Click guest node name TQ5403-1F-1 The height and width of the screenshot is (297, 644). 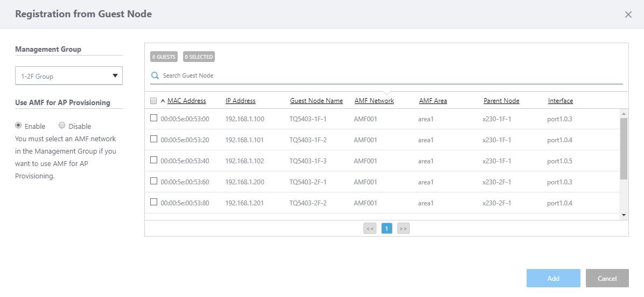pyautogui.click(x=308, y=119)
